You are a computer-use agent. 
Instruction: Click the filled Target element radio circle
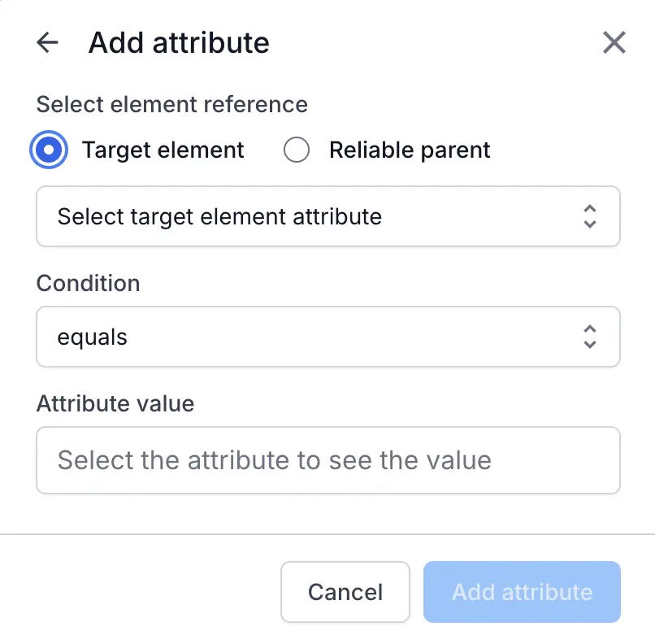(x=48, y=150)
